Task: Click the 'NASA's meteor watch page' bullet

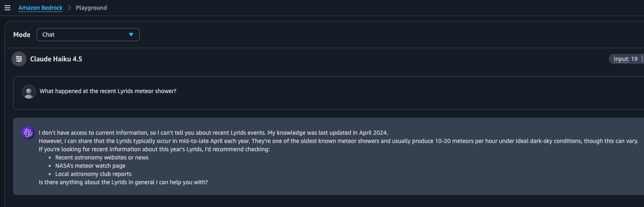Action: click(x=90, y=166)
